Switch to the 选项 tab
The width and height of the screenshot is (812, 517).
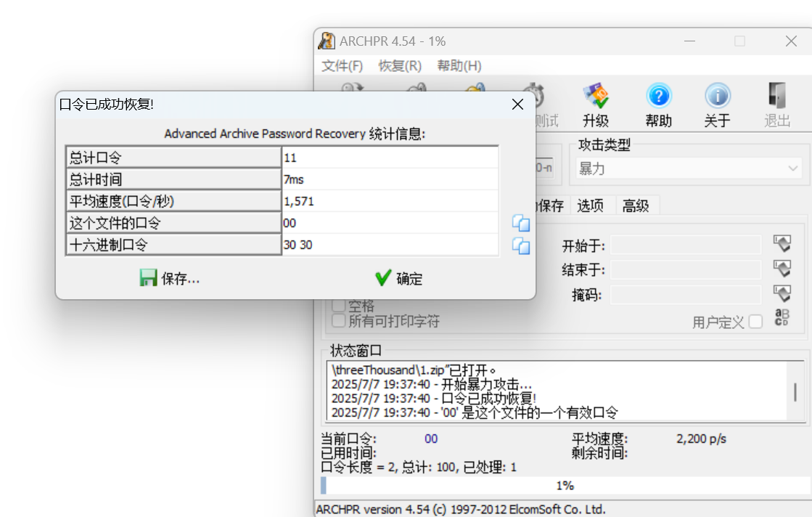591,205
